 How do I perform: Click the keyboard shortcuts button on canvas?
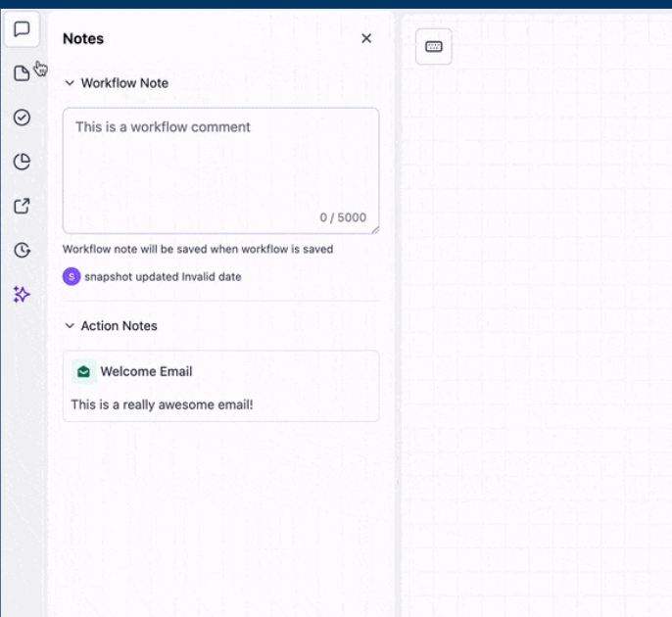434,46
